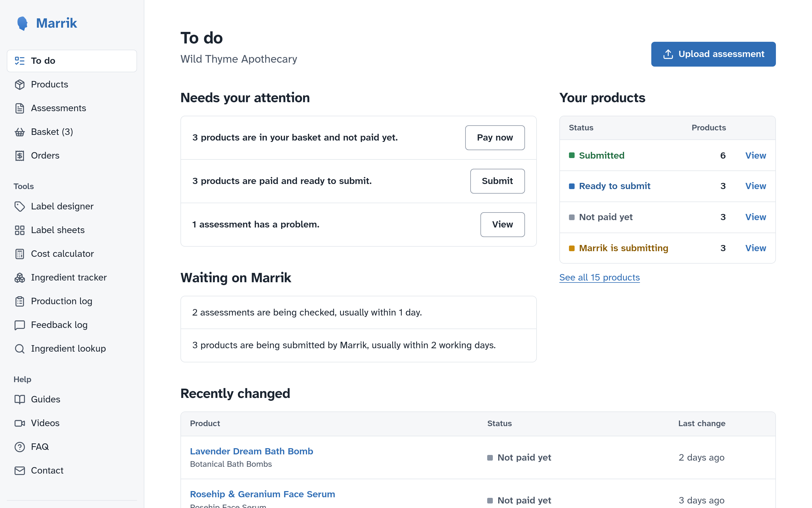Click the Label designer tag icon

tap(19, 206)
